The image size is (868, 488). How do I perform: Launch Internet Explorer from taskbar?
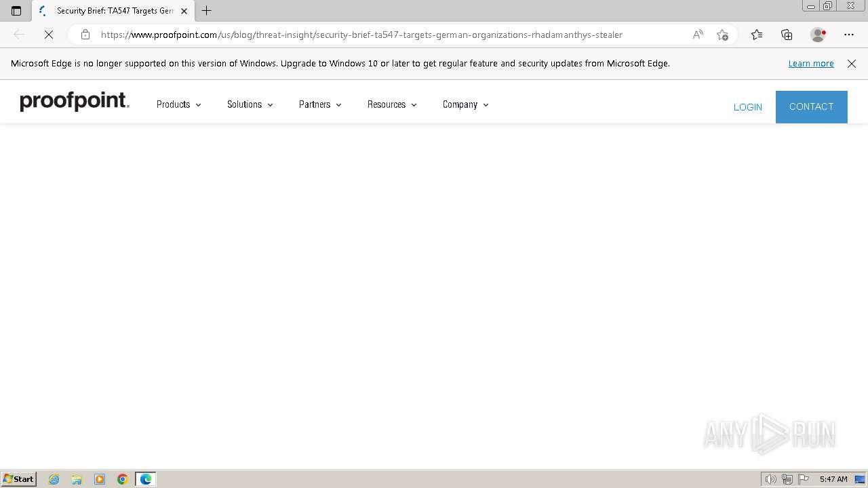pos(54,479)
